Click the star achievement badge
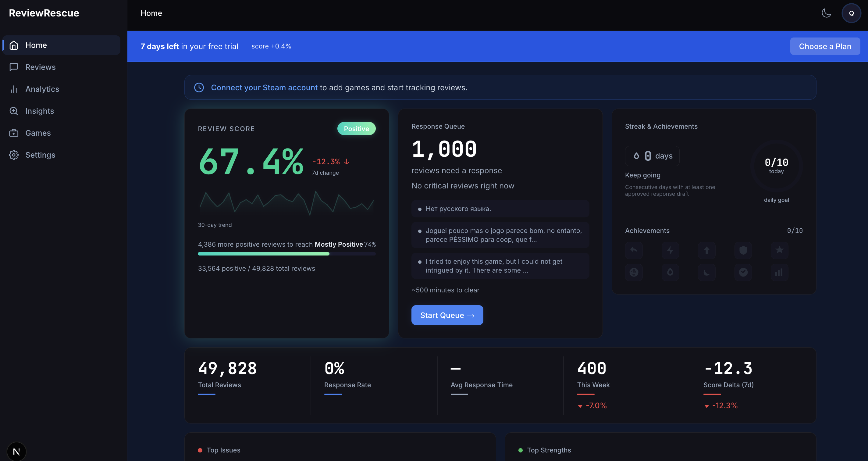868x461 pixels. pyautogui.click(x=779, y=250)
